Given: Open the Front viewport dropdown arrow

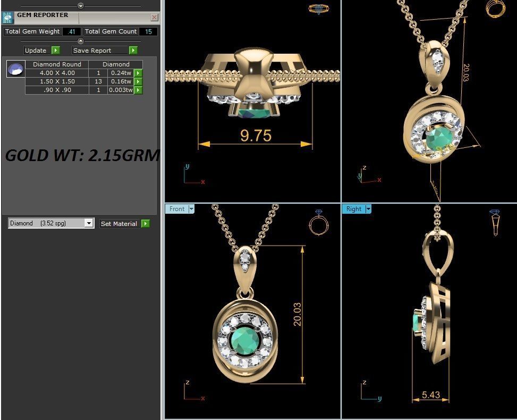Looking at the screenshot, I should (191, 209).
